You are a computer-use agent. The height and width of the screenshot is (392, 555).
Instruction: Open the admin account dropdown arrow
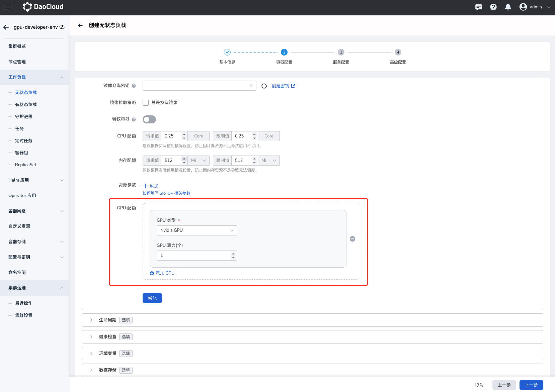(549, 7)
